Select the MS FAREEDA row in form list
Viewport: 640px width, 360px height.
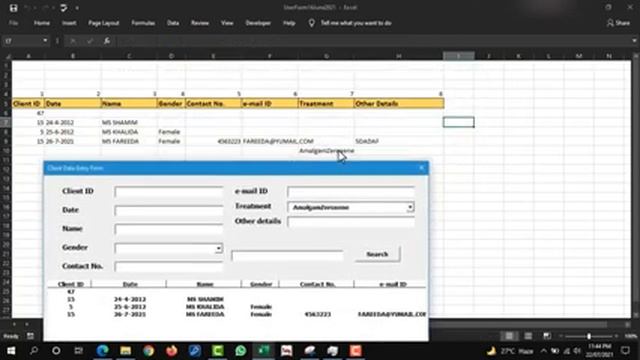237,314
